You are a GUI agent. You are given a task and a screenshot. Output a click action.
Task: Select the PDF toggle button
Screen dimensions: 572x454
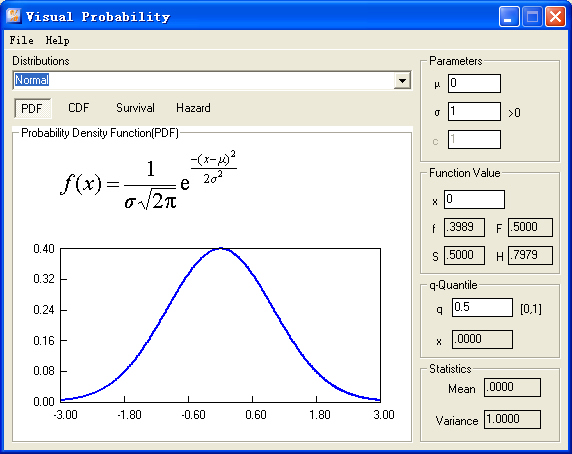[x=32, y=108]
